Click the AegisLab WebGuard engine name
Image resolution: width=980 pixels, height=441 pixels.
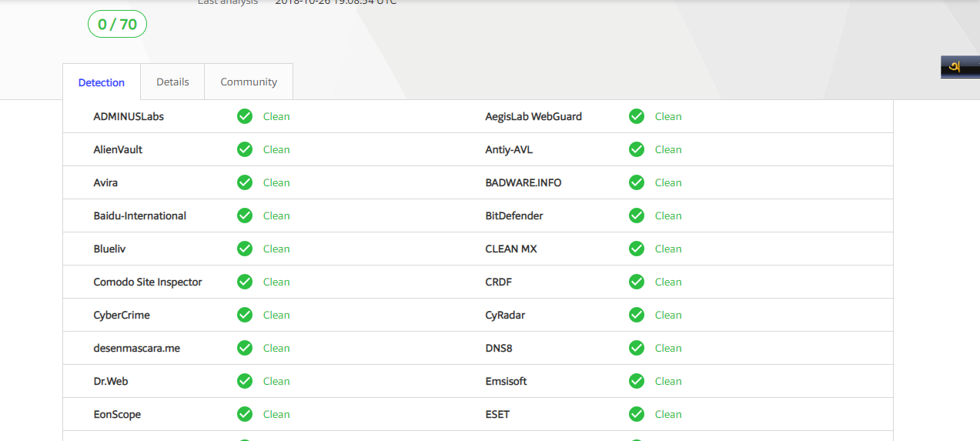(533, 116)
